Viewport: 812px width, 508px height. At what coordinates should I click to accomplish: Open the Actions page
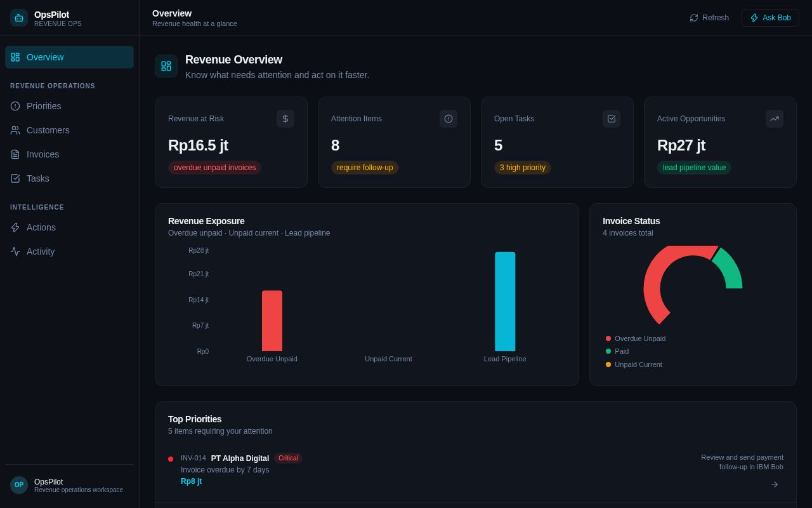[70, 227]
